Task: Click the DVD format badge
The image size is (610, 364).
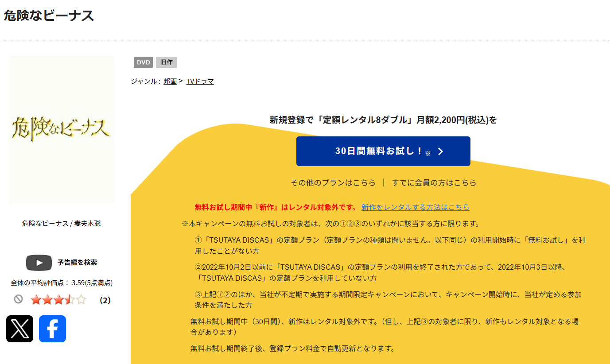Action: pos(143,62)
